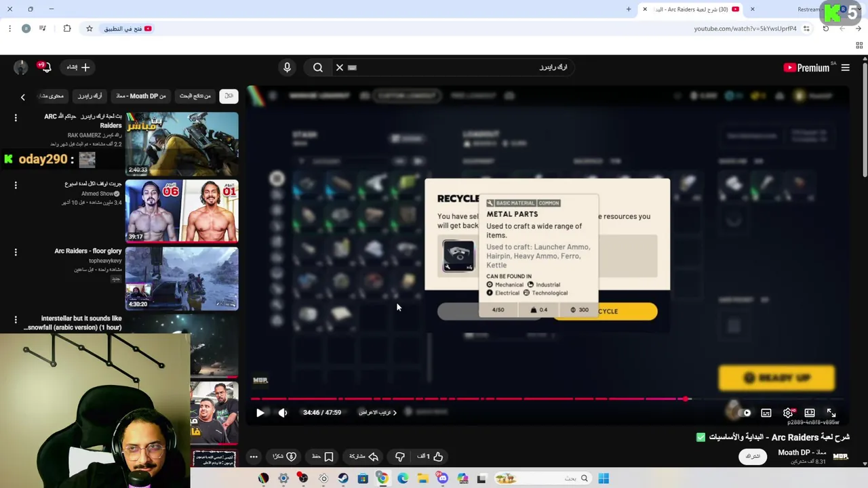Select من نتائج البحث filter chip
The height and width of the screenshot is (488, 868).
pos(195,96)
